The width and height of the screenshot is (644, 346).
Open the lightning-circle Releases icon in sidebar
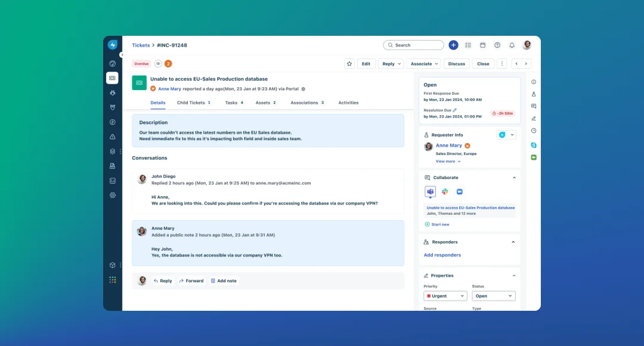tap(113, 122)
